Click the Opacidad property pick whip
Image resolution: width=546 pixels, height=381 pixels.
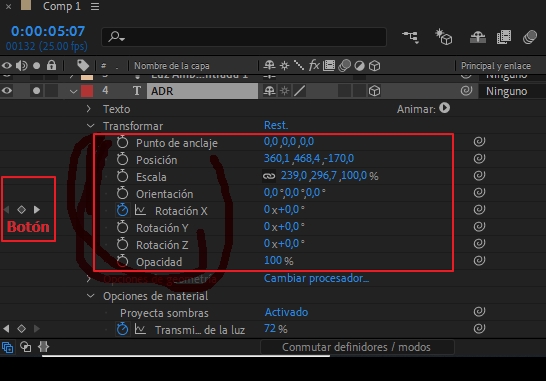[x=479, y=261]
